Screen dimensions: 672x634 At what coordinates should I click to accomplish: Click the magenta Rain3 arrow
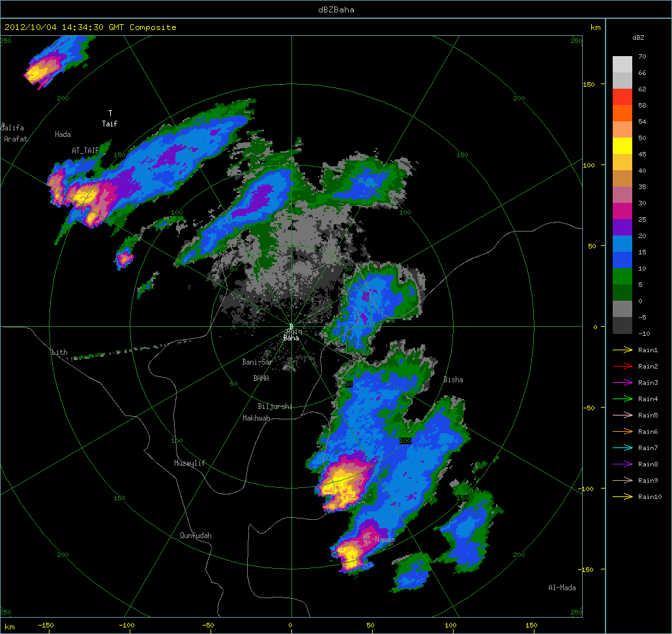click(x=623, y=383)
